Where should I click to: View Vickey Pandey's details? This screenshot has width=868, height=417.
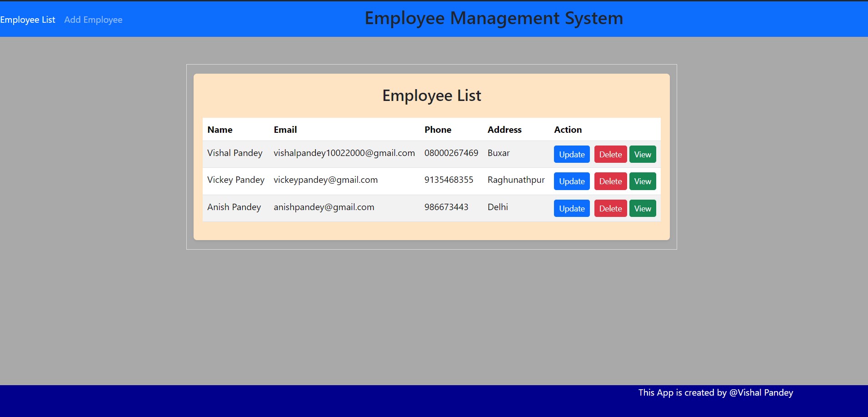[643, 181]
